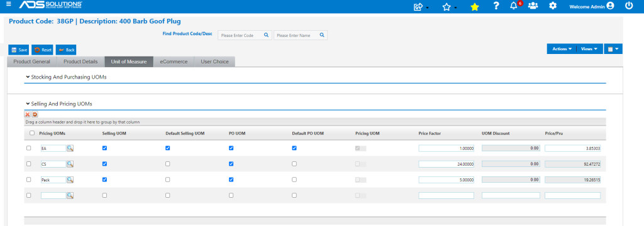
Task: Click Price Factor field showing 24.00000
Action: (x=447, y=164)
